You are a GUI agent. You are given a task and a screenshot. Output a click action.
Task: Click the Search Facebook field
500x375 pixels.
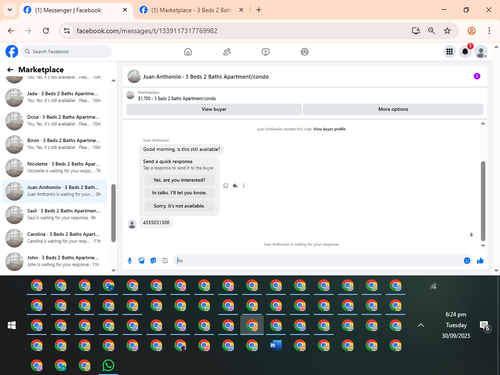[67, 52]
